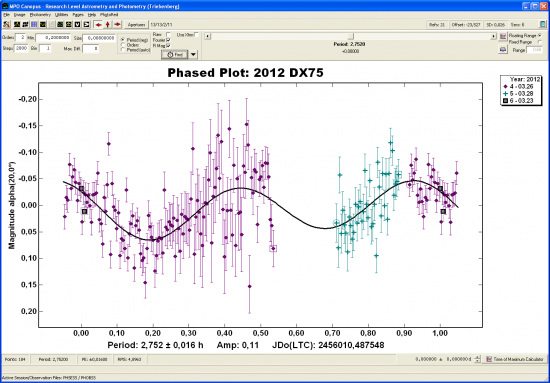Click in the Bin input field
The image size is (550, 383).
(x=45, y=48)
